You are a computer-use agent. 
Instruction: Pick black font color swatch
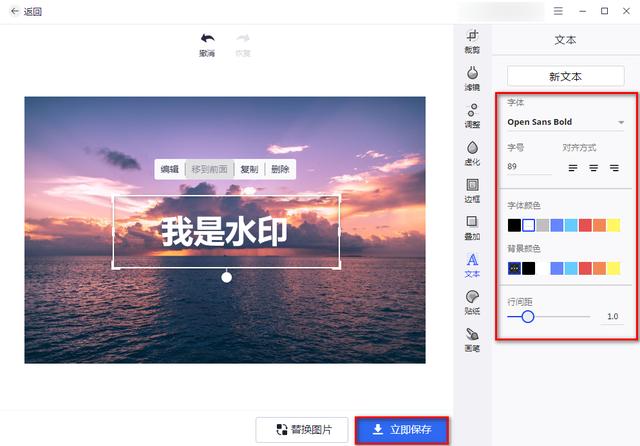coord(514,225)
